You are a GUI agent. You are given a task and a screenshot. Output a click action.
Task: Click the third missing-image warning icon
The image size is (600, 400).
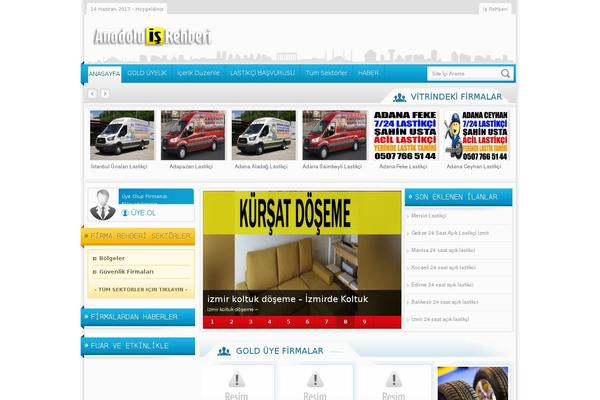(393, 380)
